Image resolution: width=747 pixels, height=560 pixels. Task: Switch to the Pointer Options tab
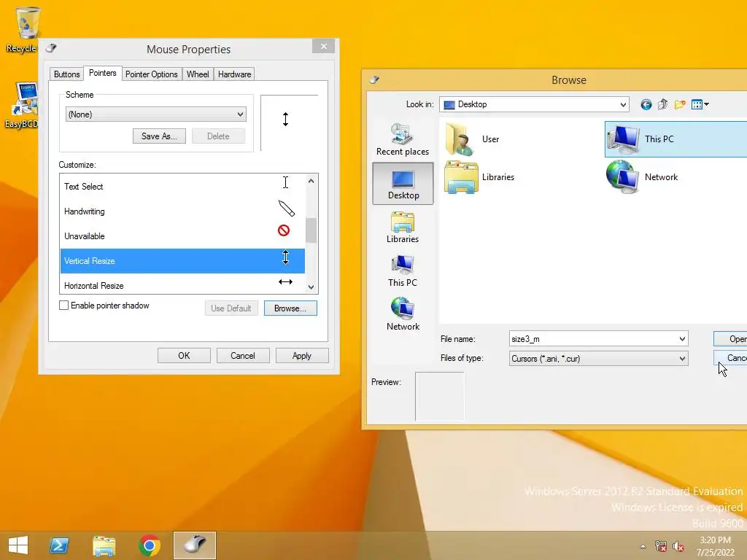coord(152,74)
